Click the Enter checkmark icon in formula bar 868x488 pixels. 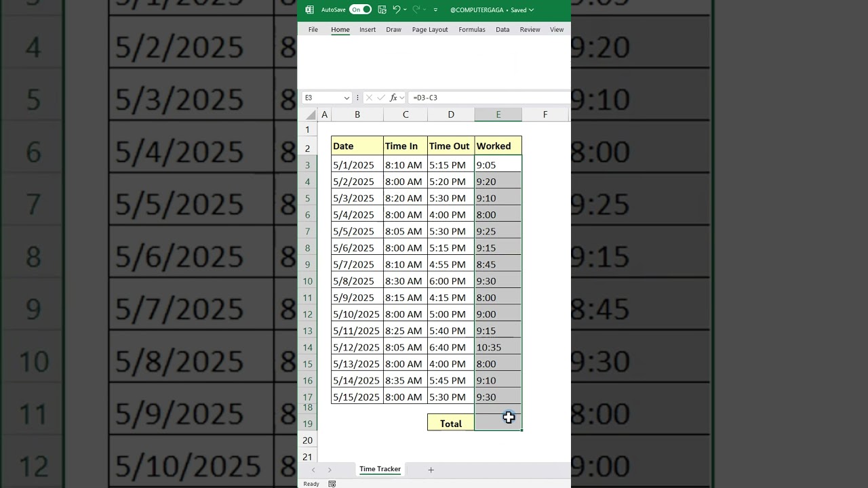380,98
